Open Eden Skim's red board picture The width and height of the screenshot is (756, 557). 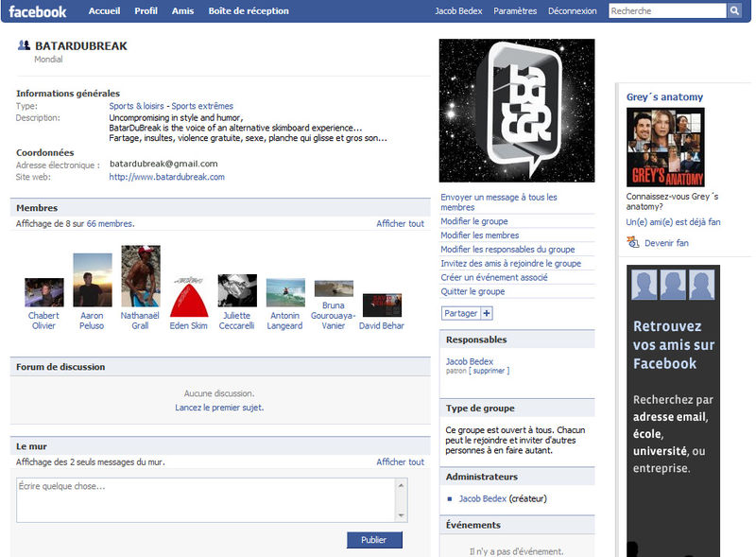[189, 297]
